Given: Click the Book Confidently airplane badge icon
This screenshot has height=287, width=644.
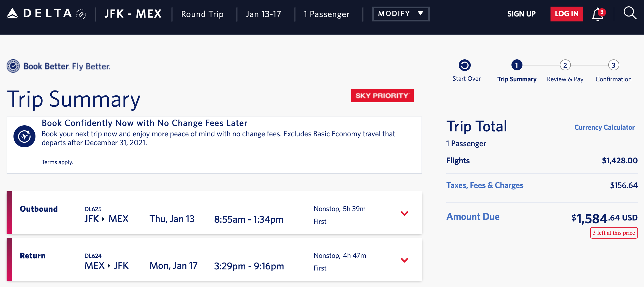Looking at the screenshot, I should [24, 136].
